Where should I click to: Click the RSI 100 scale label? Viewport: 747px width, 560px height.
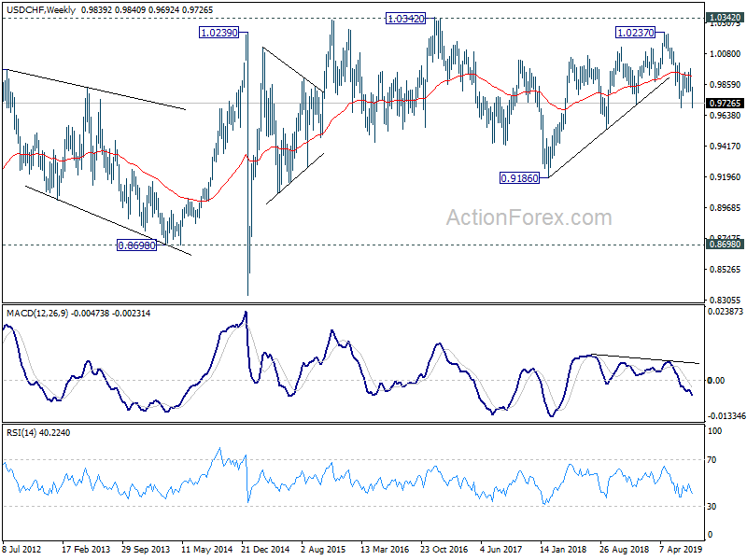(x=715, y=431)
